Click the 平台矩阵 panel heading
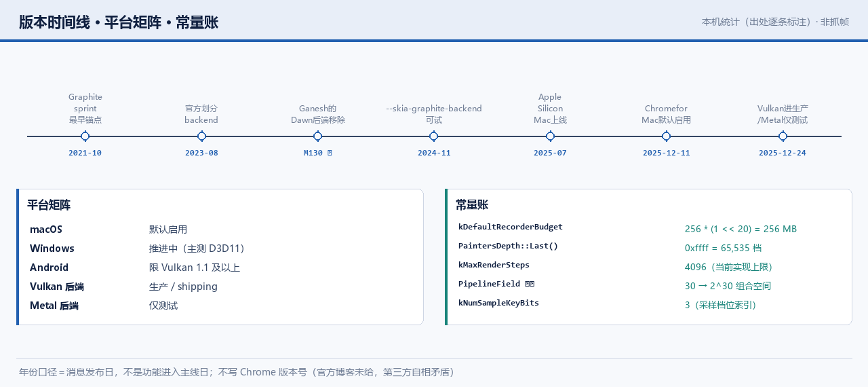 49,205
